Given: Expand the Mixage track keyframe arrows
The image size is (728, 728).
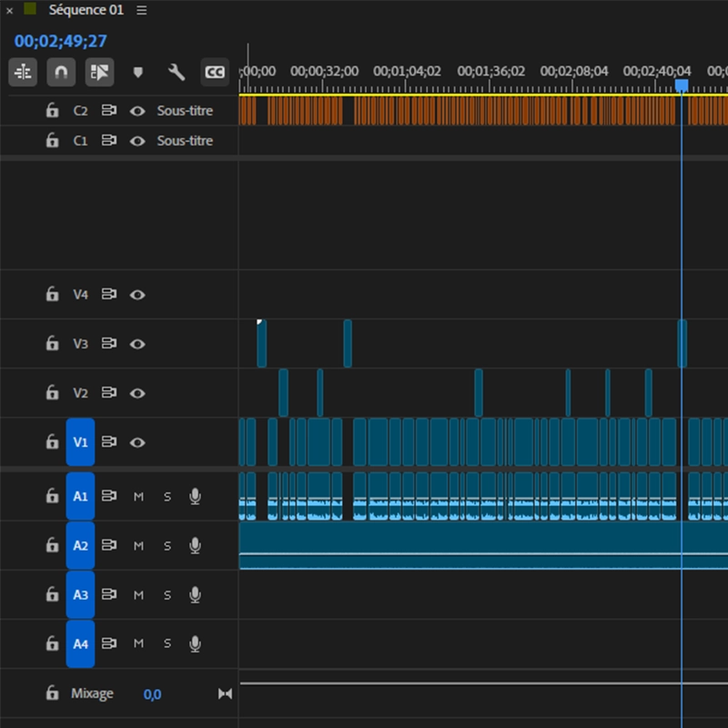Looking at the screenshot, I should [x=225, y=693].
